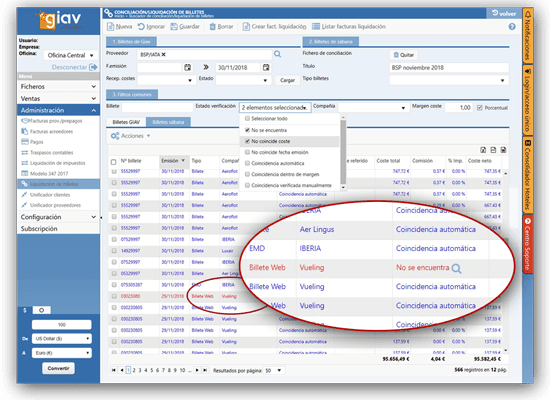This screenshot has width=550, height=400.
Task: Open the Estado dropdown
Action: click(243, 80)
